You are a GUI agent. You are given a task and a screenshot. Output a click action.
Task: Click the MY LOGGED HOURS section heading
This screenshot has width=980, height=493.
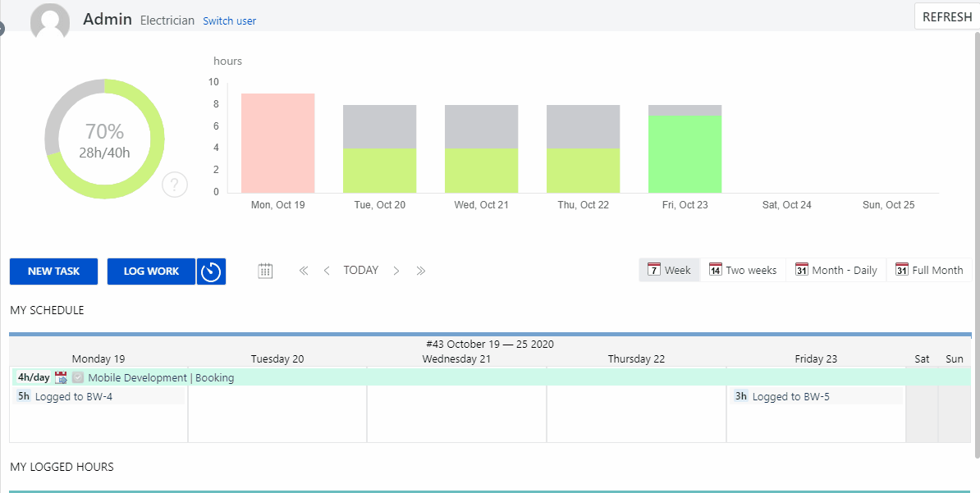(62, 467)
